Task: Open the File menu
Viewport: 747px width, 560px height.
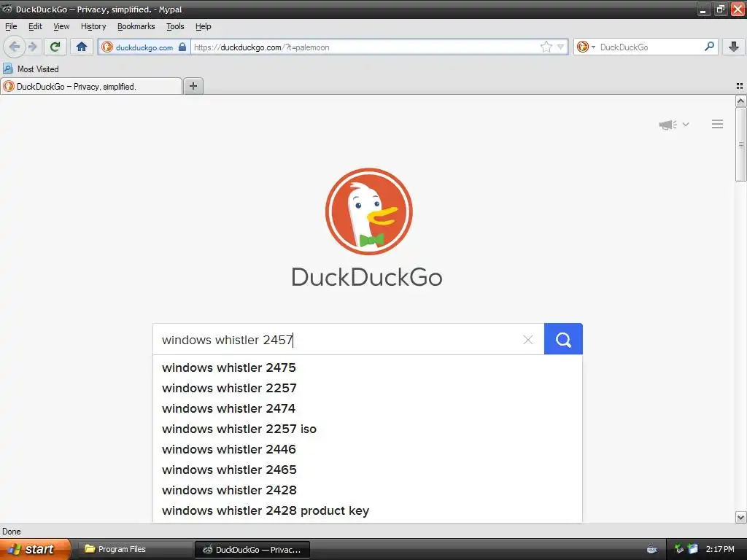Action: coord(11,27)
